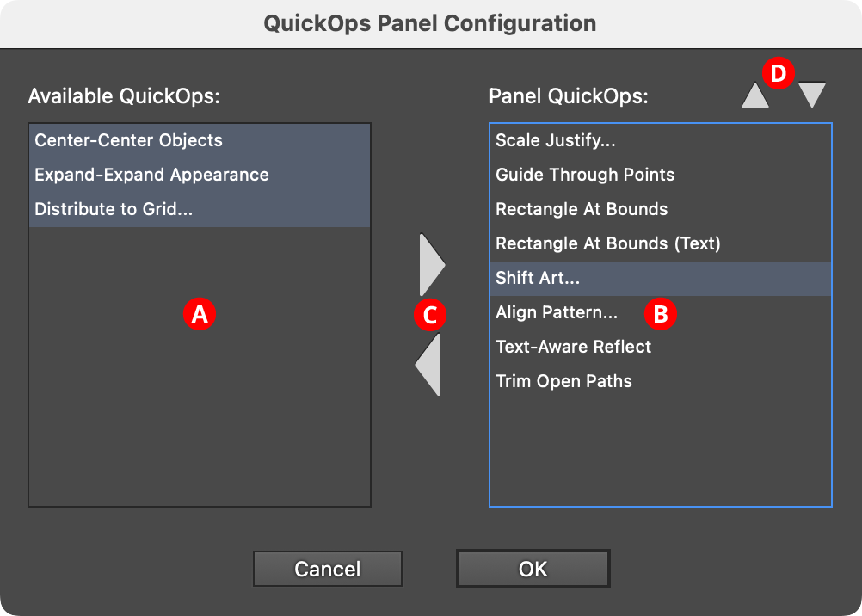Screen dimensions: 862x616
Task: Select Expand-Expand Appearance in available list
Action: (151, 175)
